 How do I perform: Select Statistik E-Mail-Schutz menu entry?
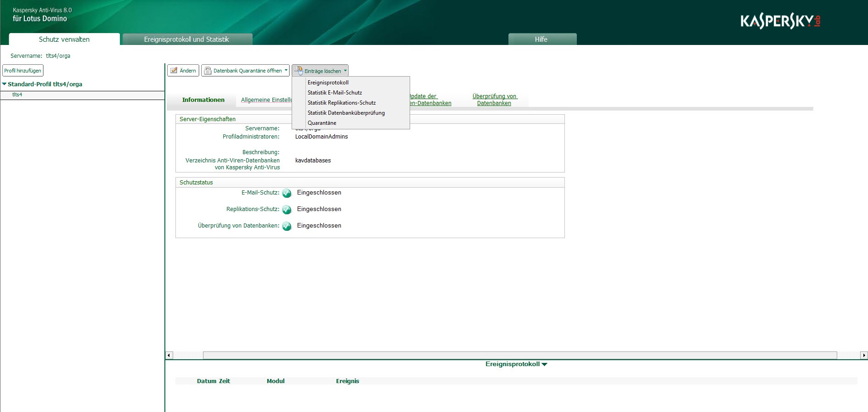[334, 93]
